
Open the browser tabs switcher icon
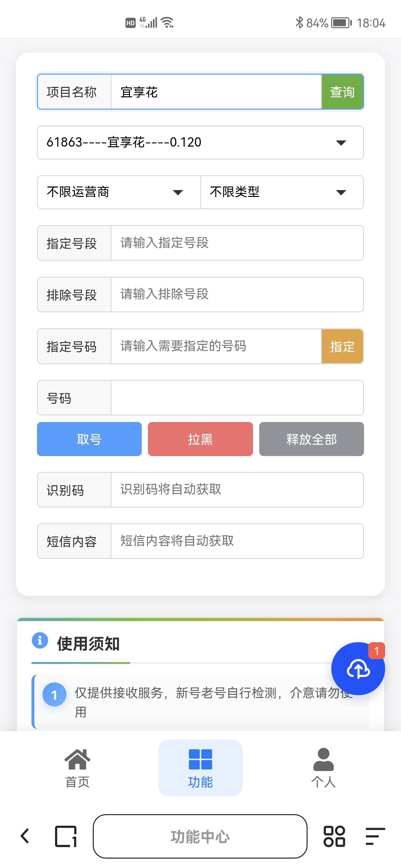tap(66, 836)
